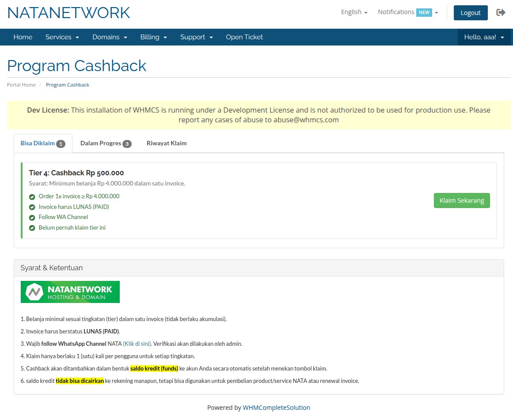513x420 pixels.
Task: Open the Services menu dropdown
Action: point(62,37)
